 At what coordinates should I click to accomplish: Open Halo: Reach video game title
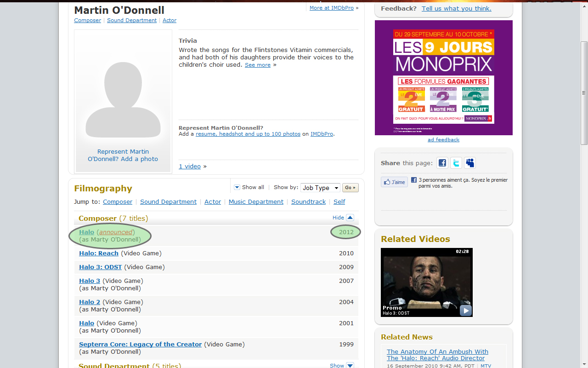(99, 253)
